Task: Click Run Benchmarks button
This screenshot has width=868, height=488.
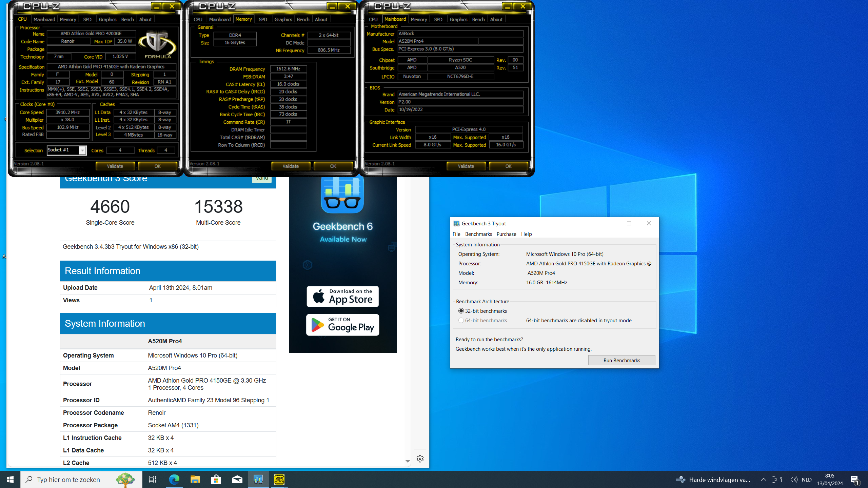Action: point(622,360)
